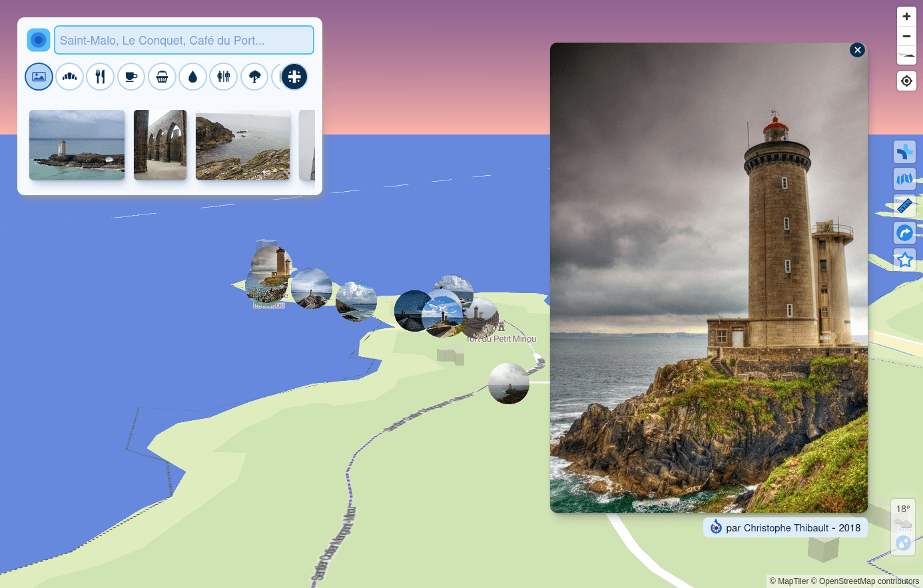
Task: Open favorites with the star icon
Action: 904,260
